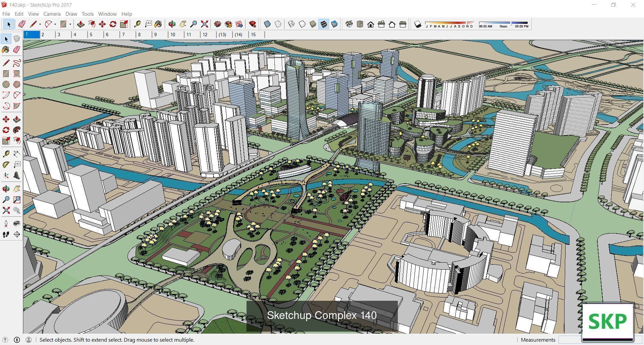The height and width of the screenshot is (345, 644).
Task: Open the Extension Warehouse
Action: tap(228, 24)
